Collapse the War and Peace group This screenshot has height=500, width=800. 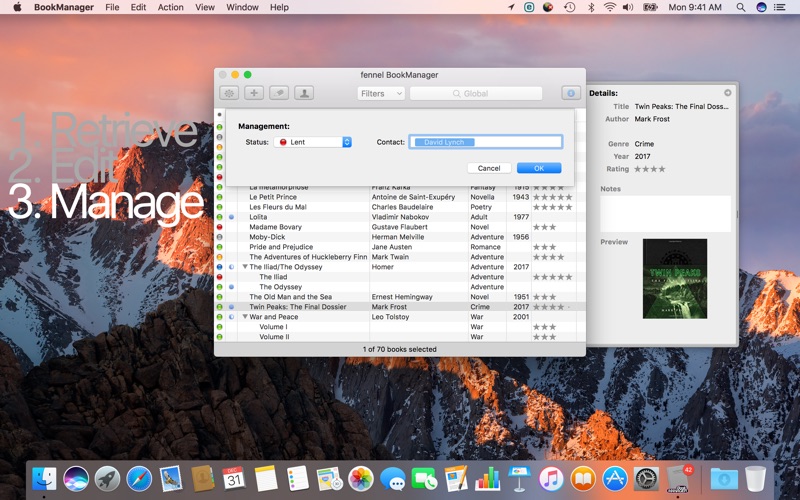(x=245, y=317)
